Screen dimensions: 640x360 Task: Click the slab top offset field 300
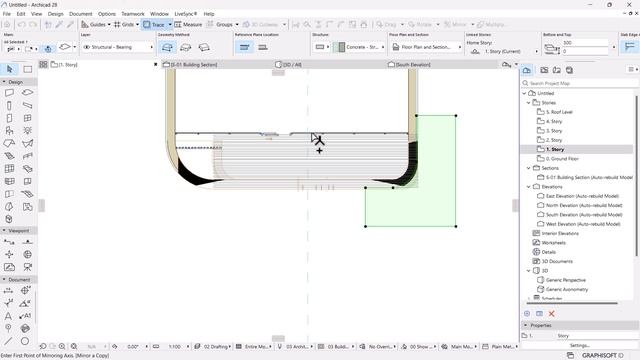tap(585, 43)
